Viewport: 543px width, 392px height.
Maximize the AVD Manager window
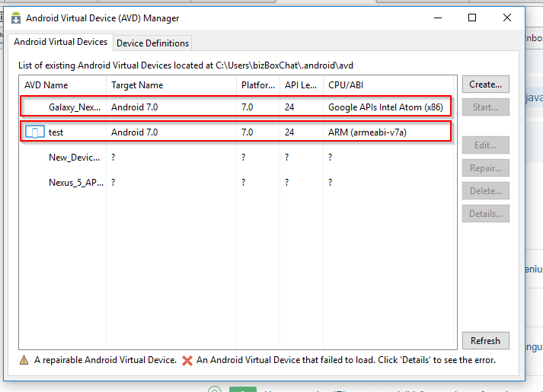pyautogui.click(x=472, y=18)
